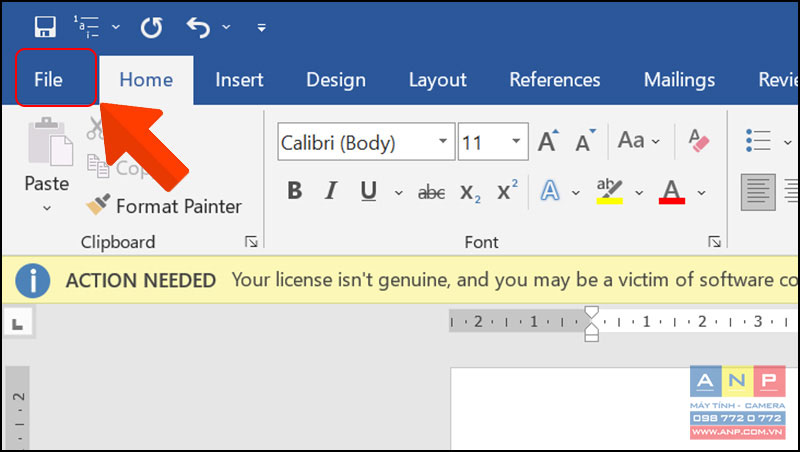Screen dimensions: 800x452
Task: Toggle Italic formatting
Action: point(331,191)
